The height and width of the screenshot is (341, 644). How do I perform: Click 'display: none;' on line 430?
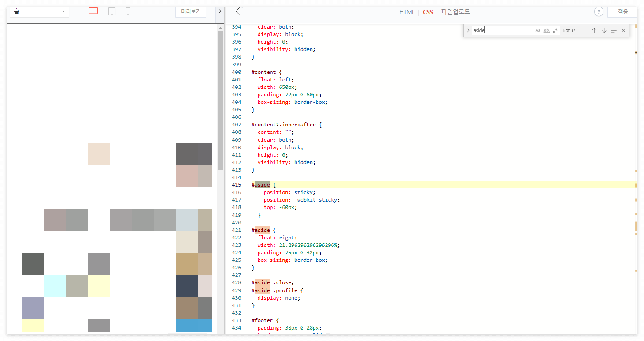click(x=279, y=298)
